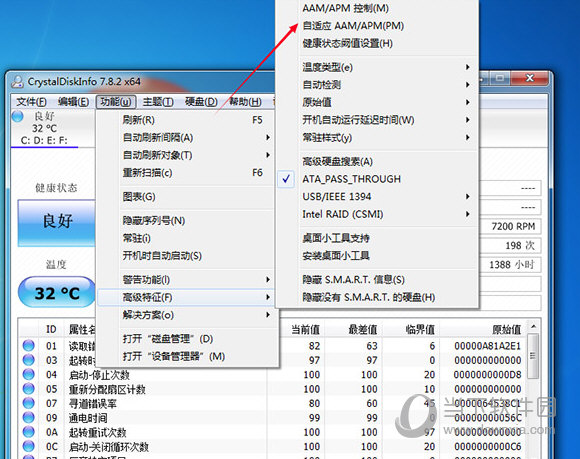Click the attribute list scrollbar thumb

tap(533, 355)
